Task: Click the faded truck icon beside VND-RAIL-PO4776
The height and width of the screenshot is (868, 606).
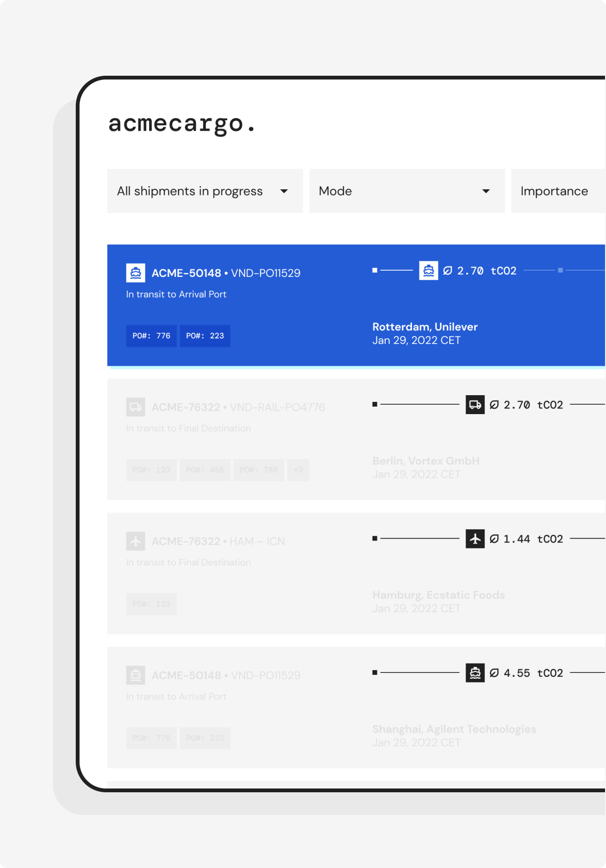Action: (x=135, y=407)
